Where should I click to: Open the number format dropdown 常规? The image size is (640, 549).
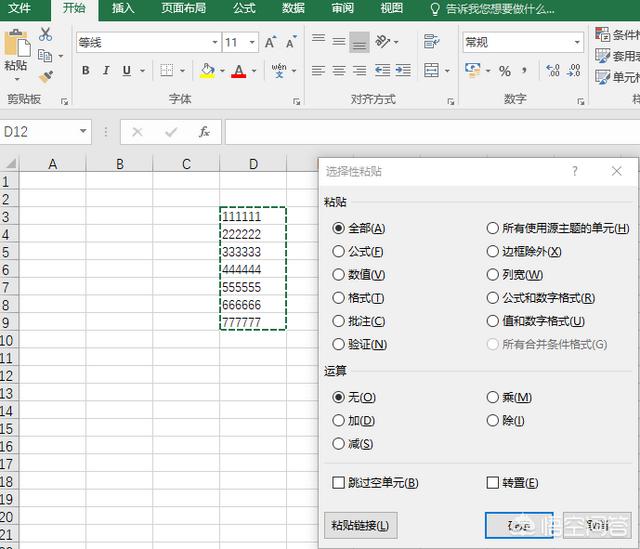[577, 42]
